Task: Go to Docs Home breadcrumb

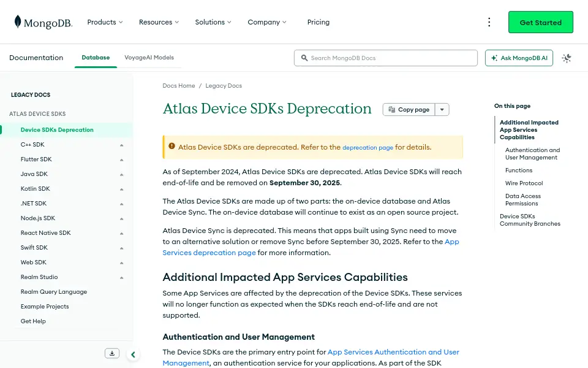Action: click(x=179, y=86)
